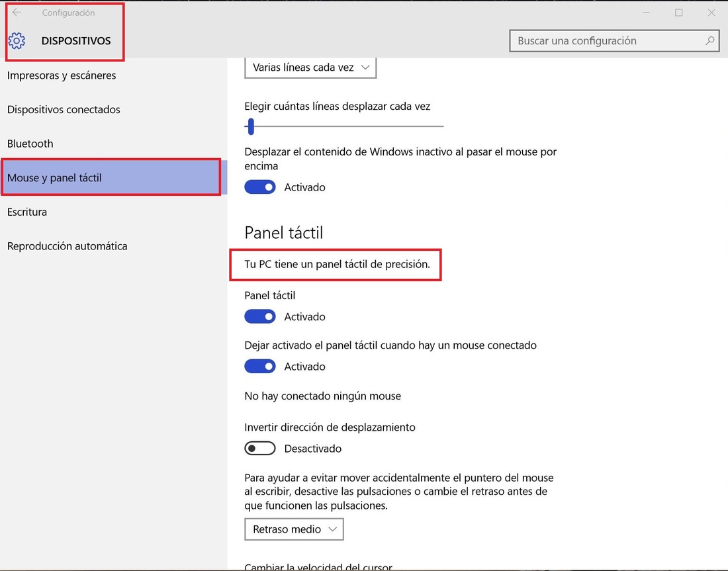This screenshot has width=728, height=571.
Task: Click text 'Tu PC tiene un panel táctil de precisión.'
Action: click(x=337, y=264)
